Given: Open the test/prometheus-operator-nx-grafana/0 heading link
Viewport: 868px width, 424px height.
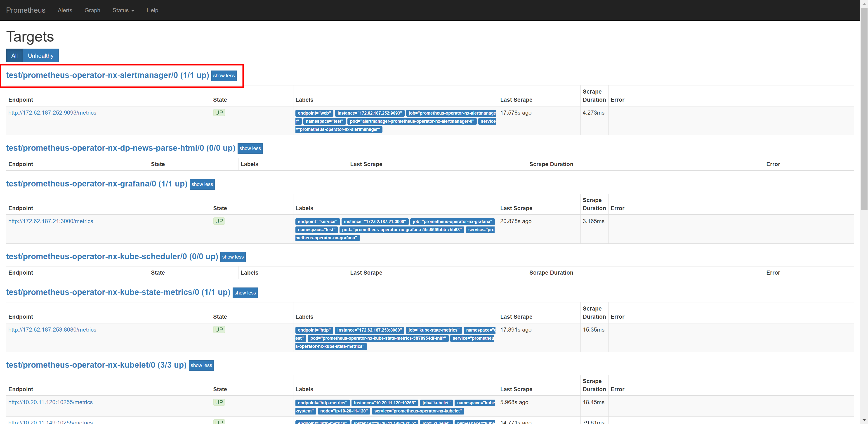Looking at the screenshot, I should tap(97, 184).
